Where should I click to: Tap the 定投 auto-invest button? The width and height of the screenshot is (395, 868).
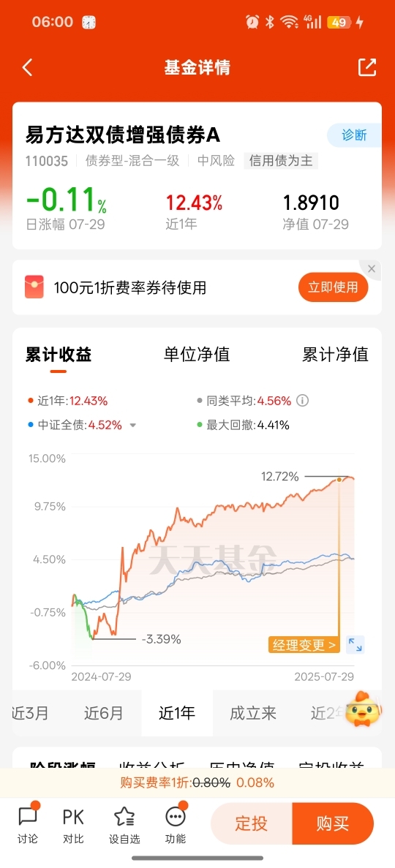tap(252, 823)
